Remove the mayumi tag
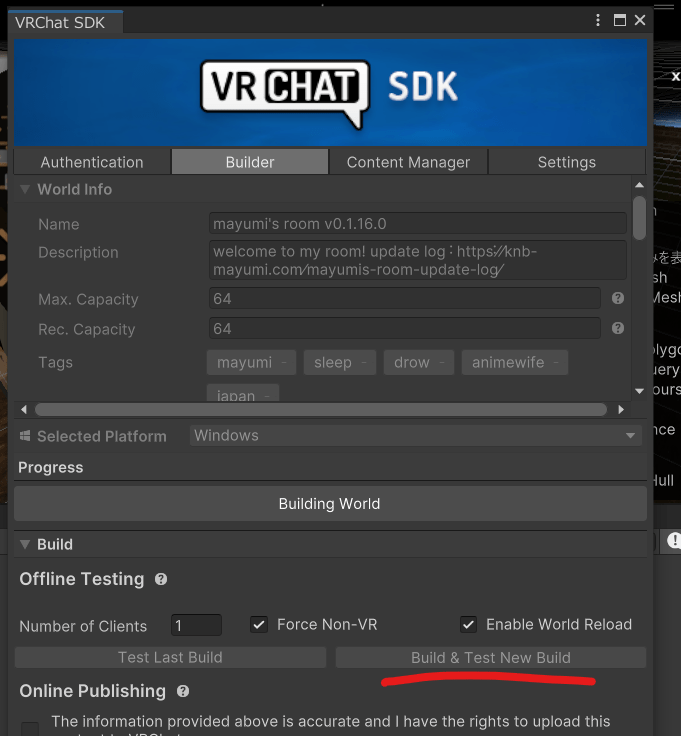Image resolution: width=681 pixels, height=736 pixels. [x=284, y=362]
